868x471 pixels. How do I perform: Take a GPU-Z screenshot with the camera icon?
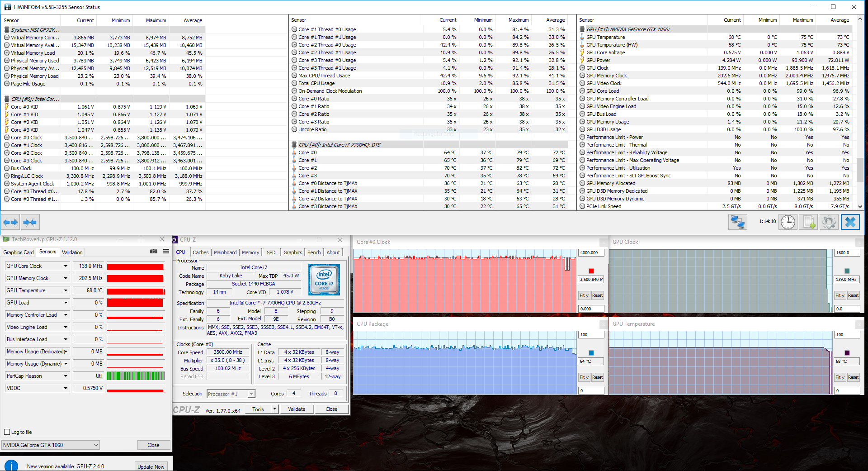point(154,252)
